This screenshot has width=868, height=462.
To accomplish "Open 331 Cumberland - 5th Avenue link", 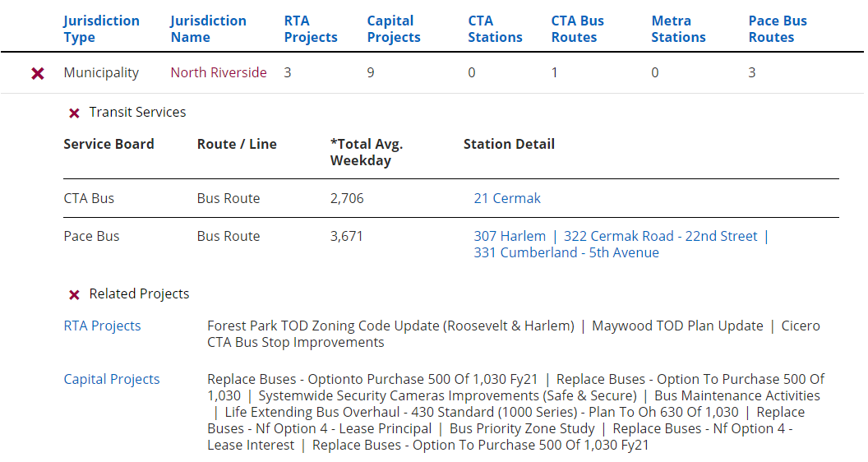I will coord(566,252).
